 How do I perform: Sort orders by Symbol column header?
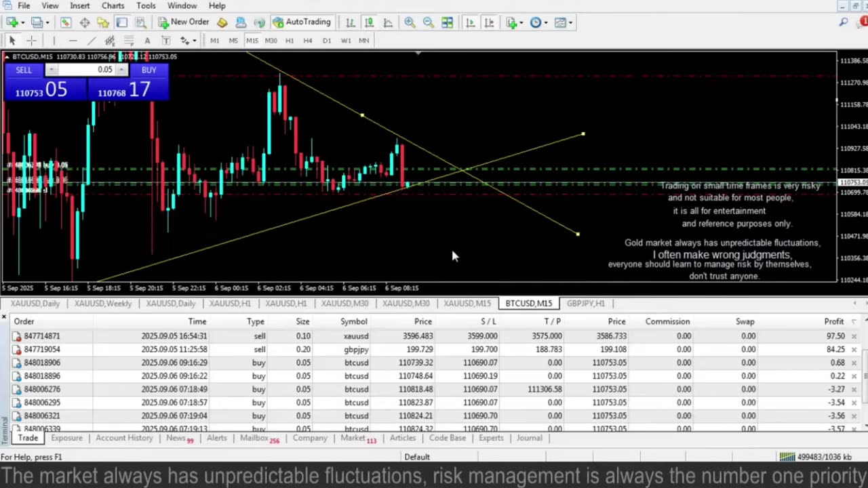(353, 321)
